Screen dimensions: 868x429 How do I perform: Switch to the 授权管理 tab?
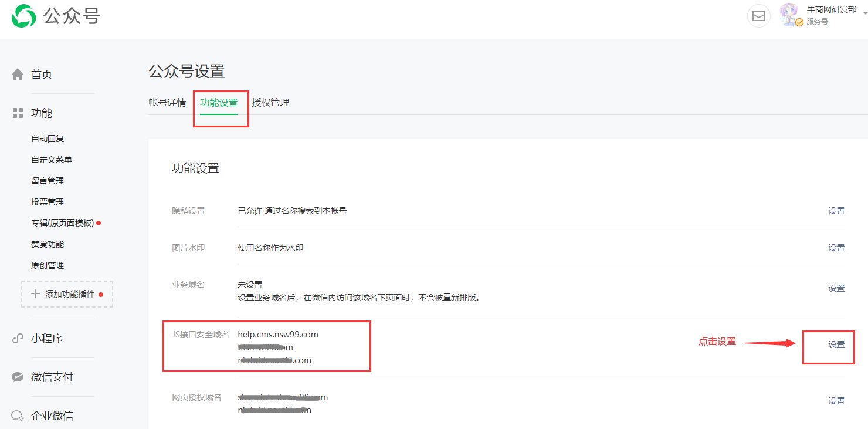click(270, 103)
